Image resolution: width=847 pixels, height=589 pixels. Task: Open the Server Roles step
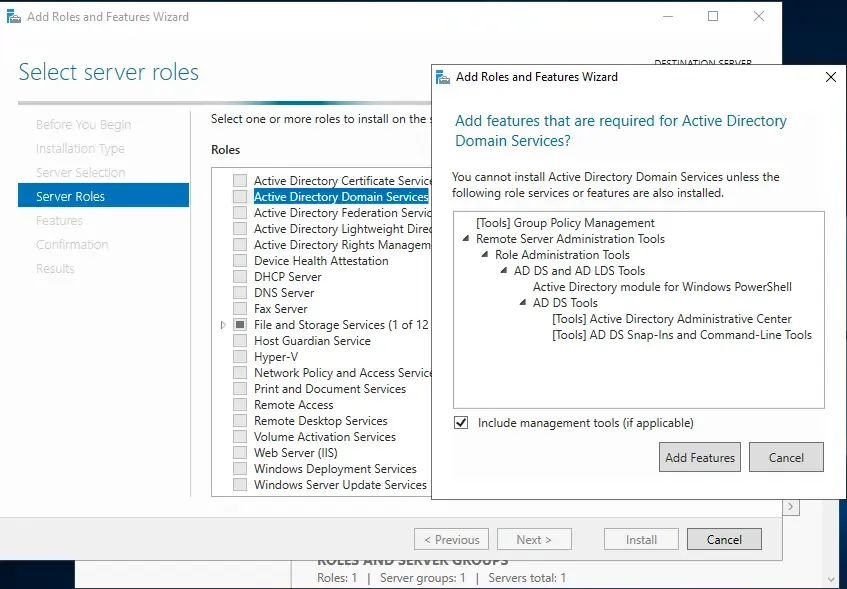[x=103, y=196]
